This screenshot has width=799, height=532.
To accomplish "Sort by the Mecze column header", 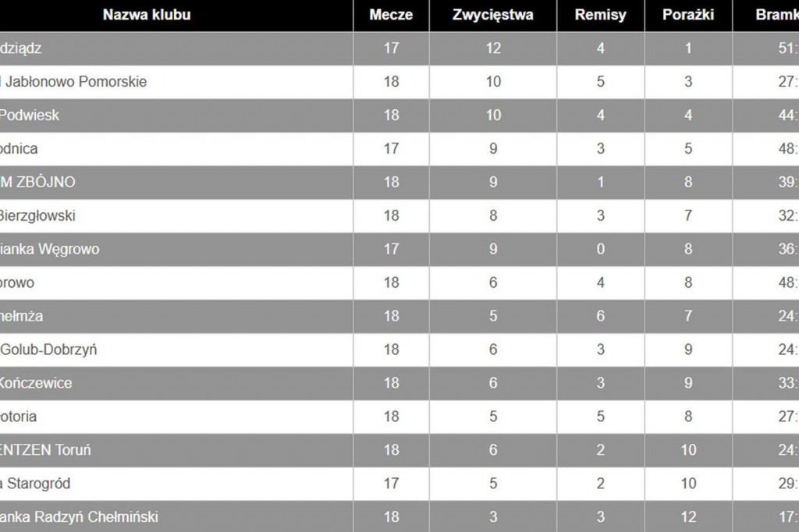I will tap(391, 15).
